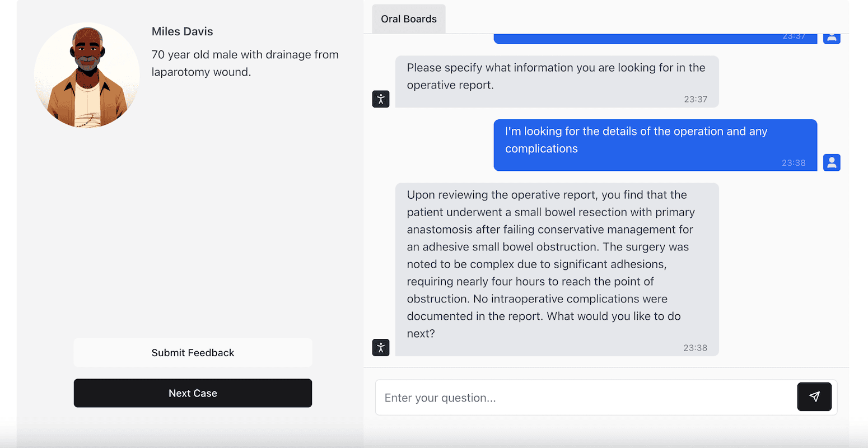868x448 pixels.
Task: Click the question input field
Action: (x=582, y=398)
